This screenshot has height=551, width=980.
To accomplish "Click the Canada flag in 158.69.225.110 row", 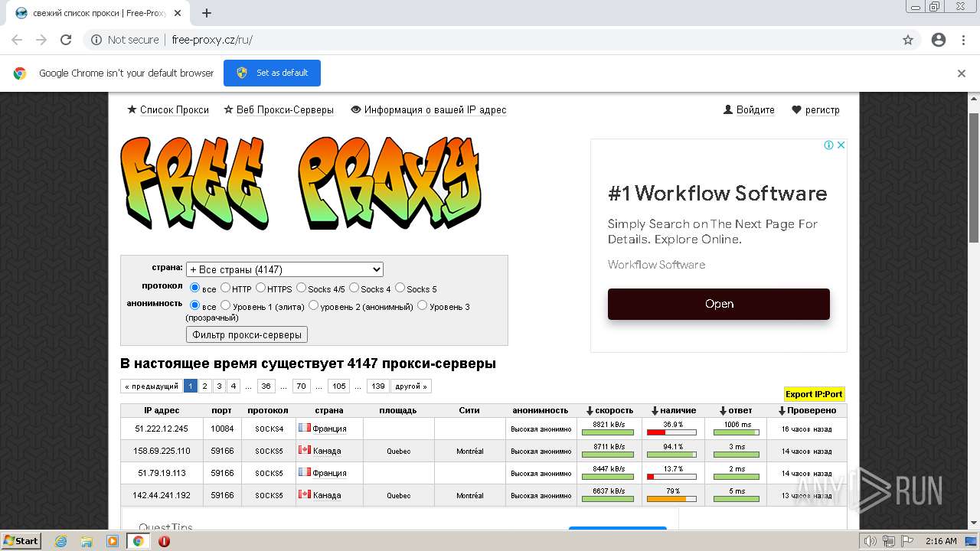I will pos(304,450).
